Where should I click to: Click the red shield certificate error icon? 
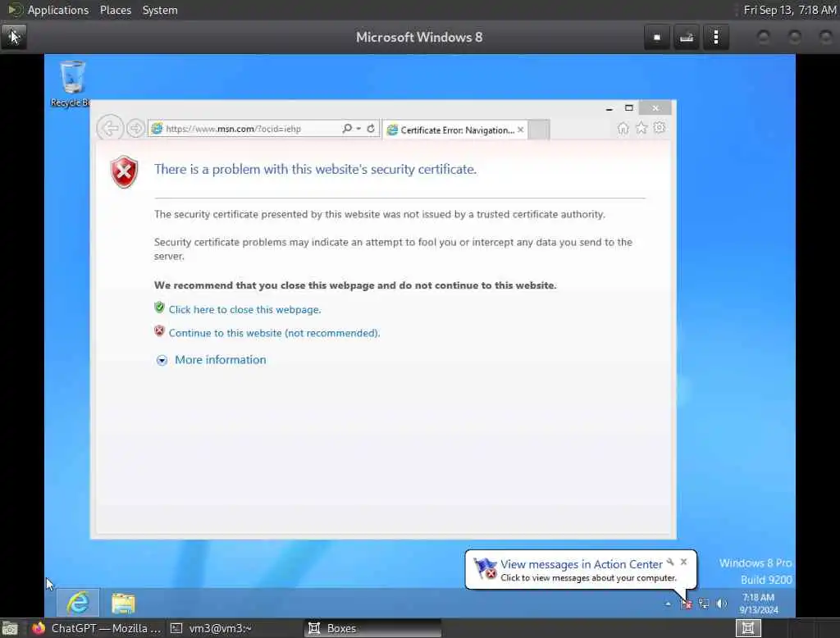click(x=125, y=172)
